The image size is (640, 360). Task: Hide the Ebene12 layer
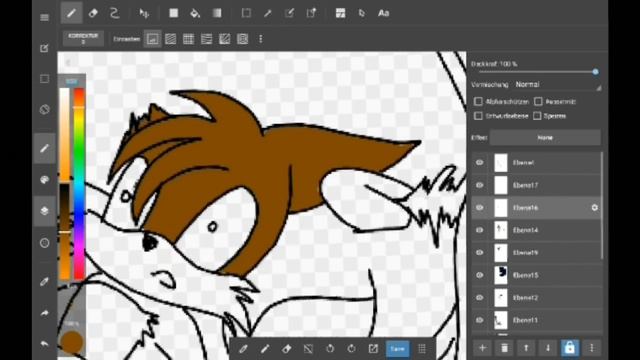pyautogui.click(x=480, y=298)
